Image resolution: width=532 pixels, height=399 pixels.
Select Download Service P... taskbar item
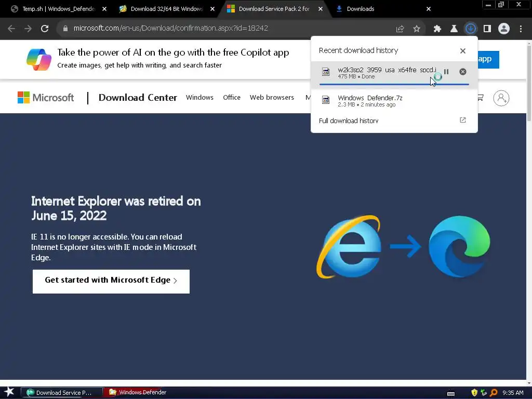click(x=62, y=393)
